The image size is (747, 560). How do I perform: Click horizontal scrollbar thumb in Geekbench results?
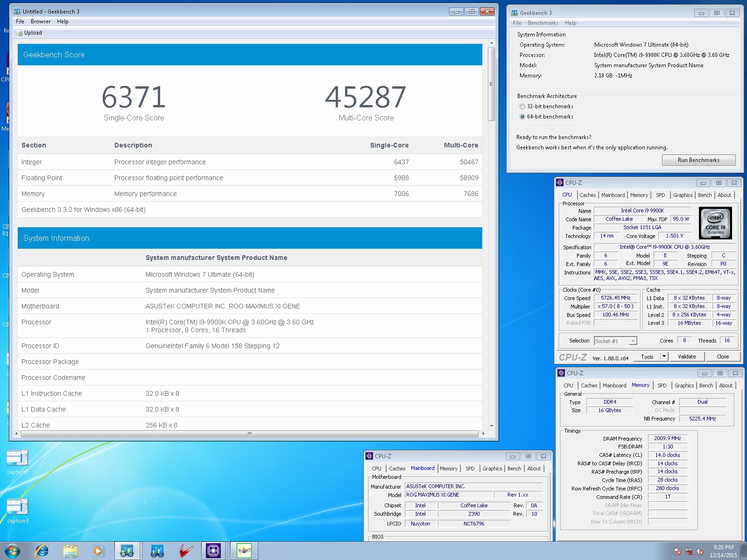pos(250,434)
